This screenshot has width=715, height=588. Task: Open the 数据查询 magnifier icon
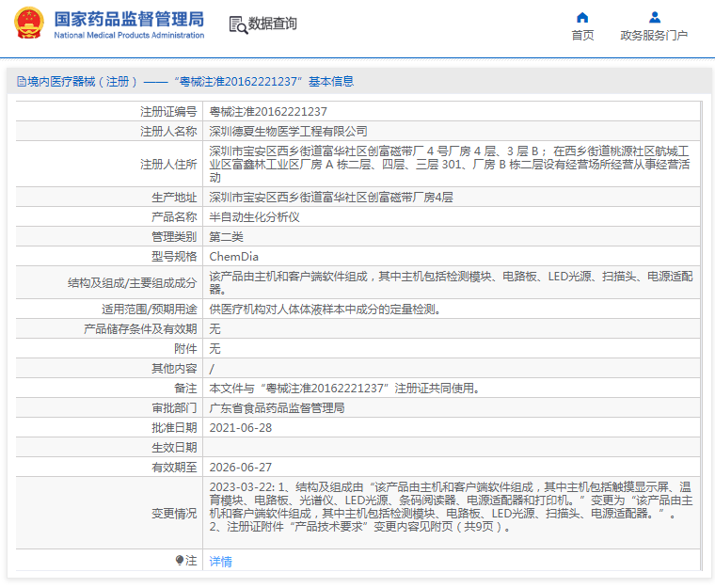click(237, 24)
